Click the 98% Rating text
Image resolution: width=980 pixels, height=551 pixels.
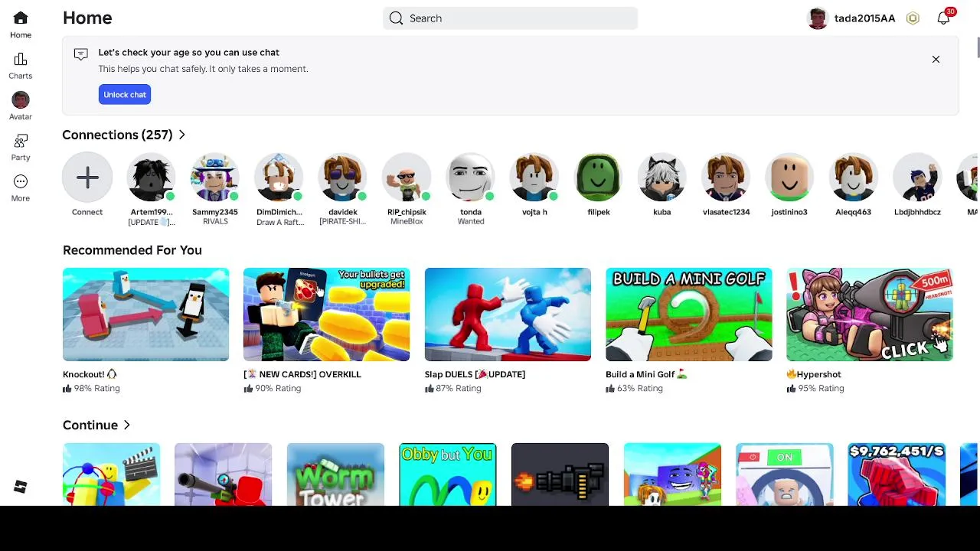96,389
